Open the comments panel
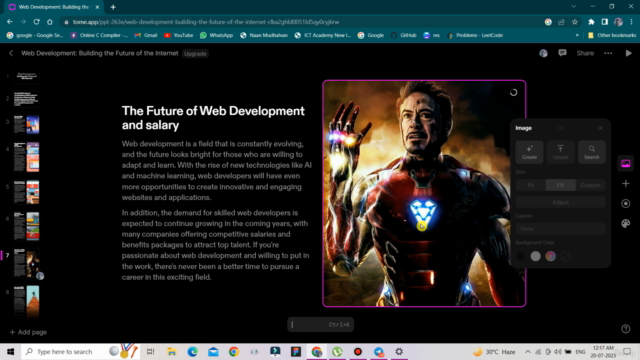Viewport: 640px width, 360px height. [x=562, y=53]
